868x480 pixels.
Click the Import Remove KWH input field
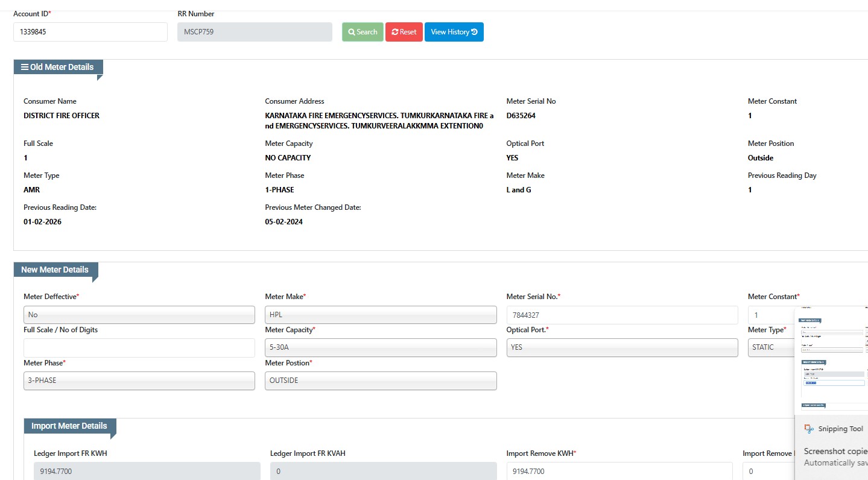click(x=619, y=471)
